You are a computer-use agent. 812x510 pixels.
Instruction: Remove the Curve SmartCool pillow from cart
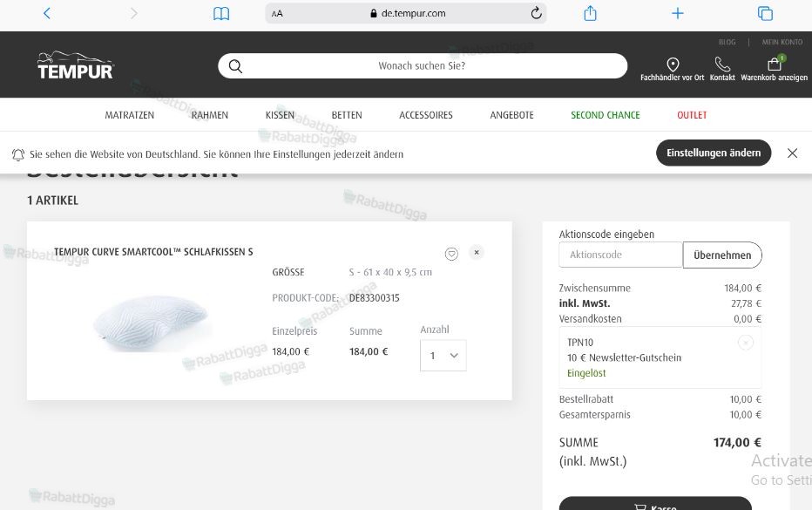(x=477, y=253)
